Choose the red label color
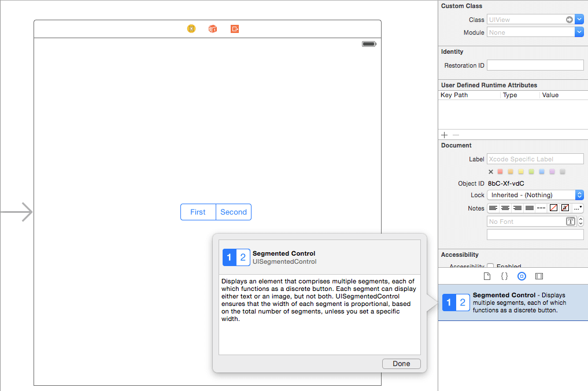 [500, 172]
